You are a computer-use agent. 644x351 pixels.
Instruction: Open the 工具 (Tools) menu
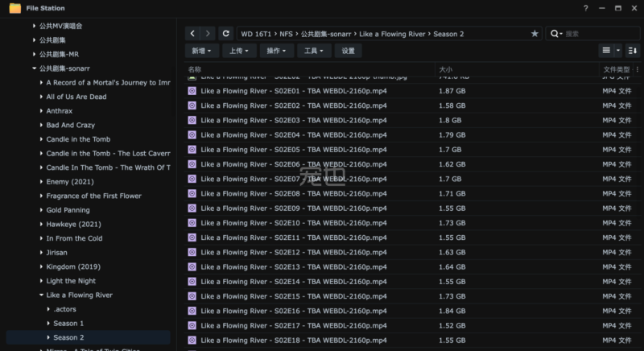(x=313, y=51)
